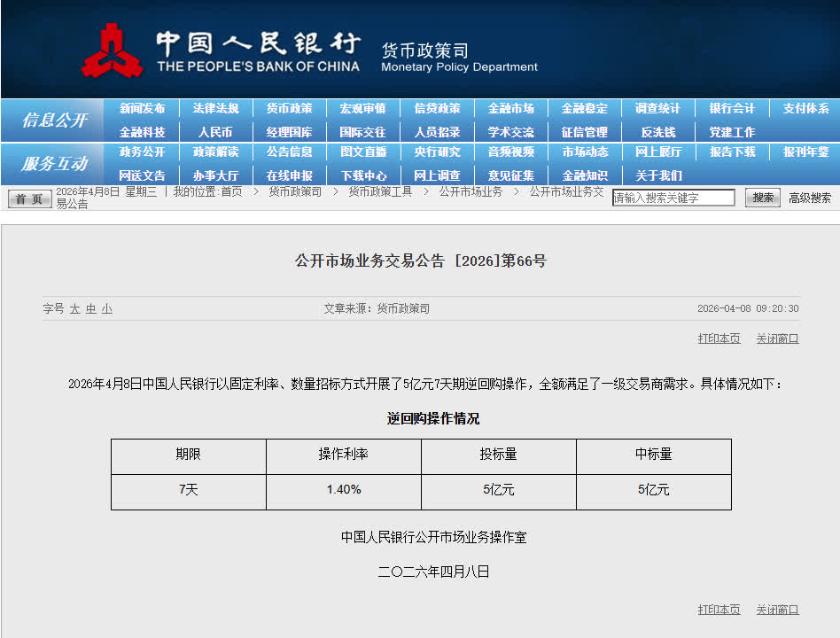840x638 pixels.
Task: Click the top 打印本页 print link
Action: click(x=719, y=338)
